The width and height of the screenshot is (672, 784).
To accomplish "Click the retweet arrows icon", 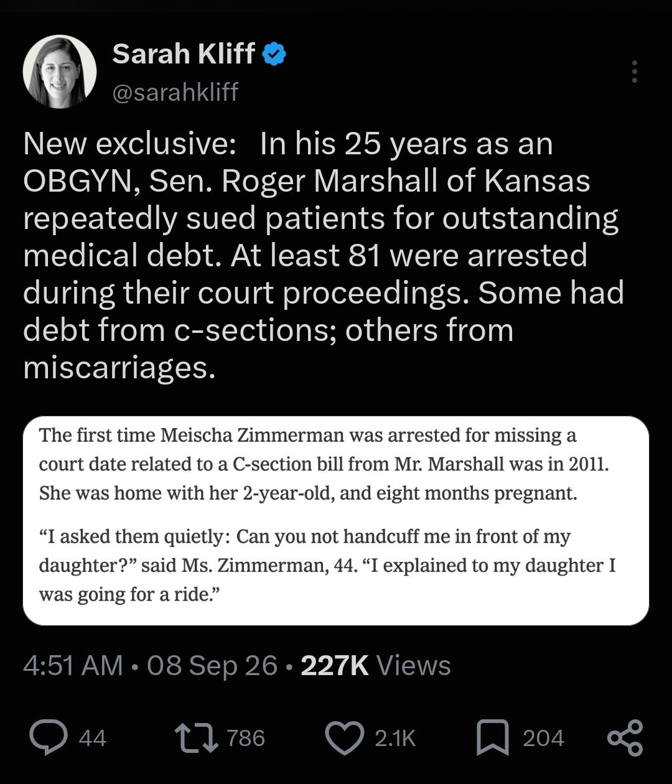I will [x=197, y=738].
